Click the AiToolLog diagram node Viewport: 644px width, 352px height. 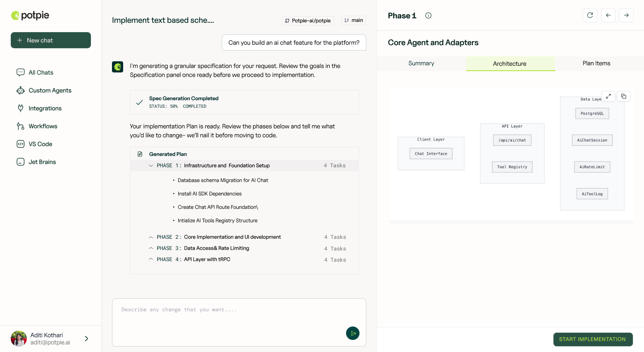pos(592,194)
